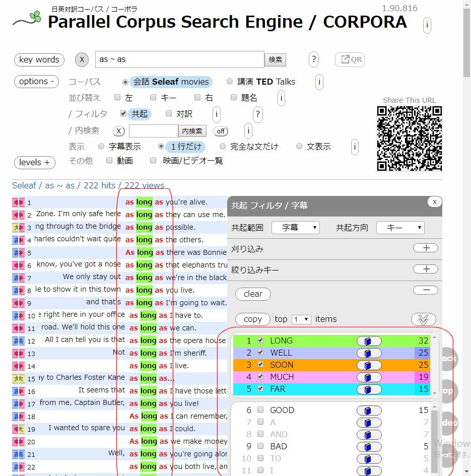
Task: Collapse the options panel
Action: click(36, 82)
